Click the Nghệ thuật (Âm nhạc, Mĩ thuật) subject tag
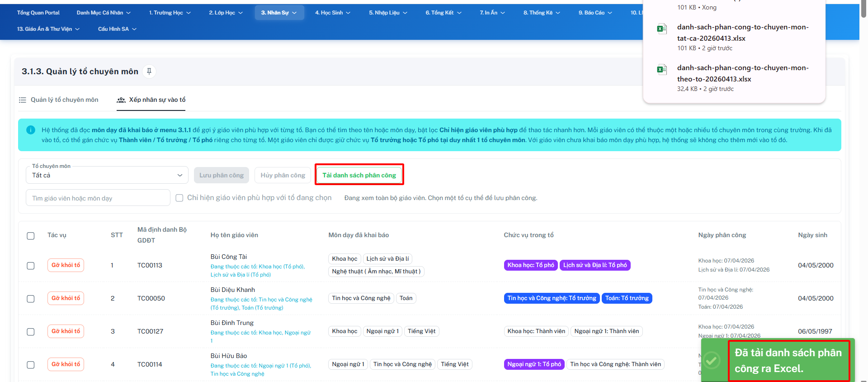 pos(376,272)
